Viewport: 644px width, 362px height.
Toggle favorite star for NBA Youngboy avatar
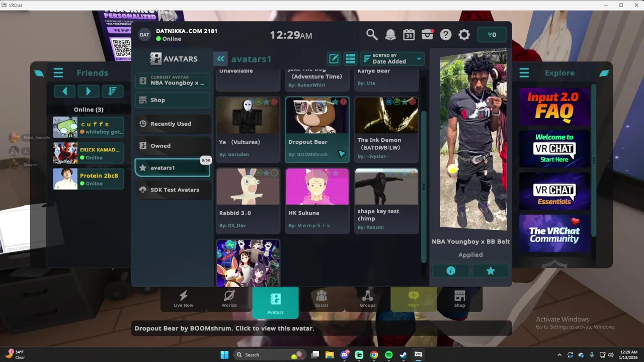tap(491, 271)
